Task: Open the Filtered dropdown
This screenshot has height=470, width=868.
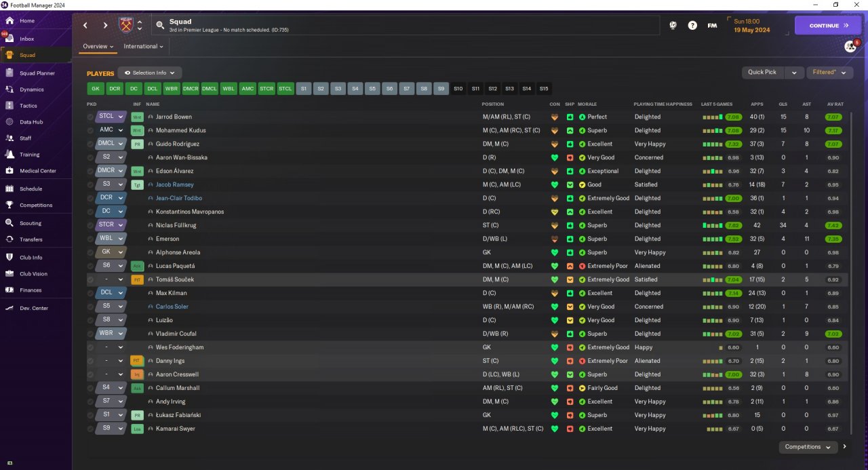Action: (830, 73)
